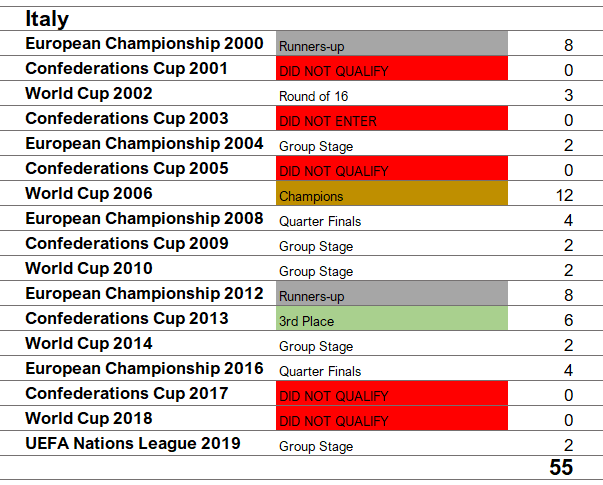Image resolution: width=603 pixels, height=485 pixels.
Task: Click the total score 55 cell
Action: [561, 467]
